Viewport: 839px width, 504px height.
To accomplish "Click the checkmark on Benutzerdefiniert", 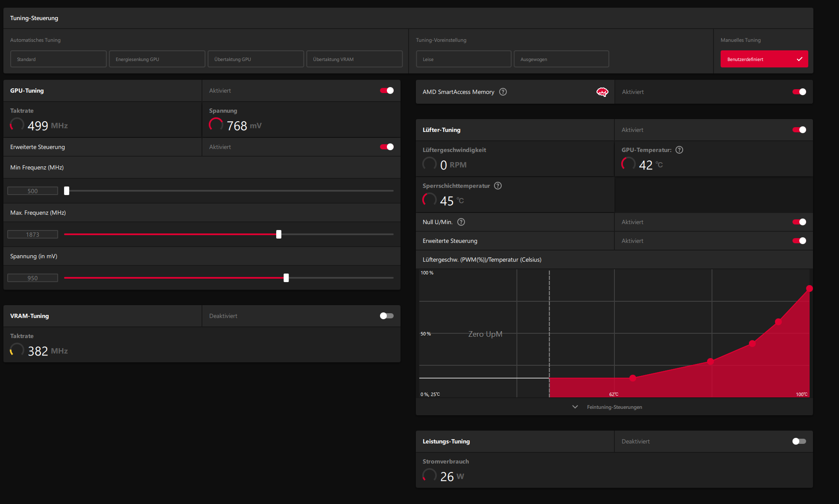I will (x=799, y=59).
